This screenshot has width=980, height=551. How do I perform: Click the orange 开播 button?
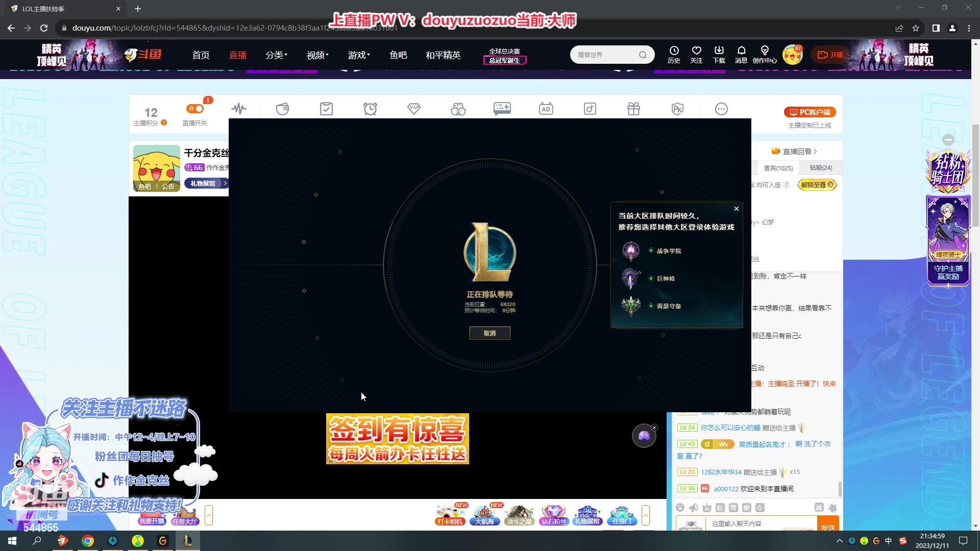830,55
